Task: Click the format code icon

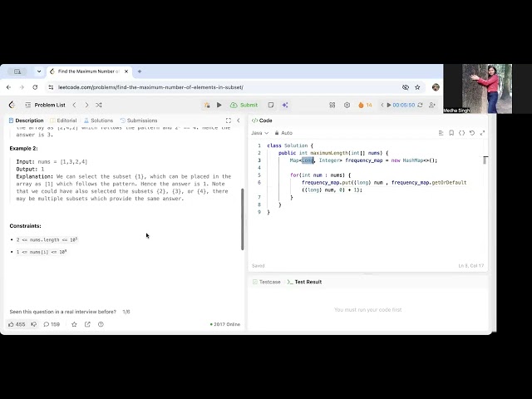Action: [441, 133]
